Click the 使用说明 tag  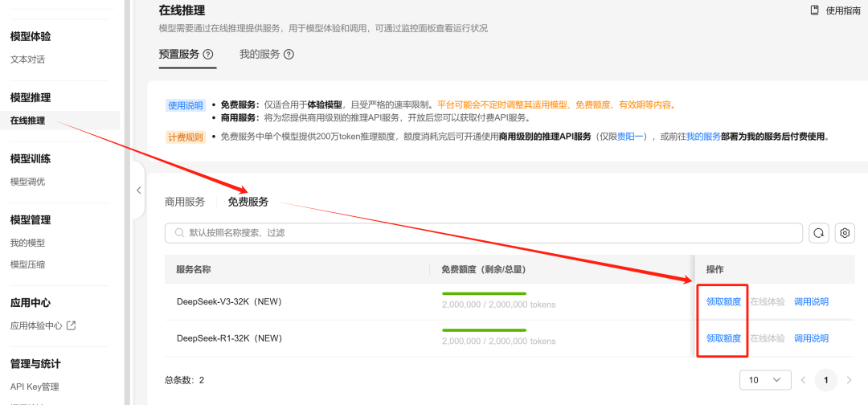(186, 105)
